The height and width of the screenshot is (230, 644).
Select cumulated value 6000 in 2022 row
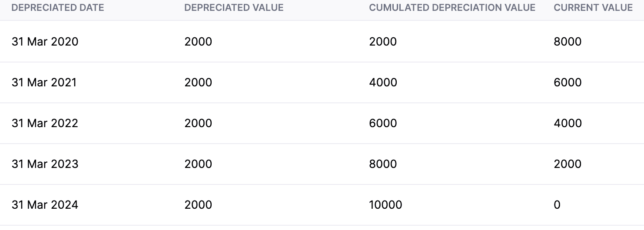[383, 123]
